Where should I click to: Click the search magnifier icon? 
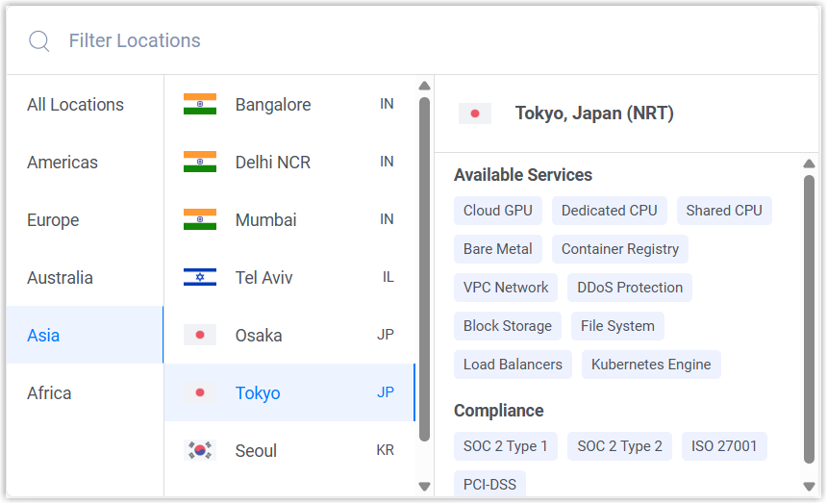pyautogui.click(x=38, y=41)
